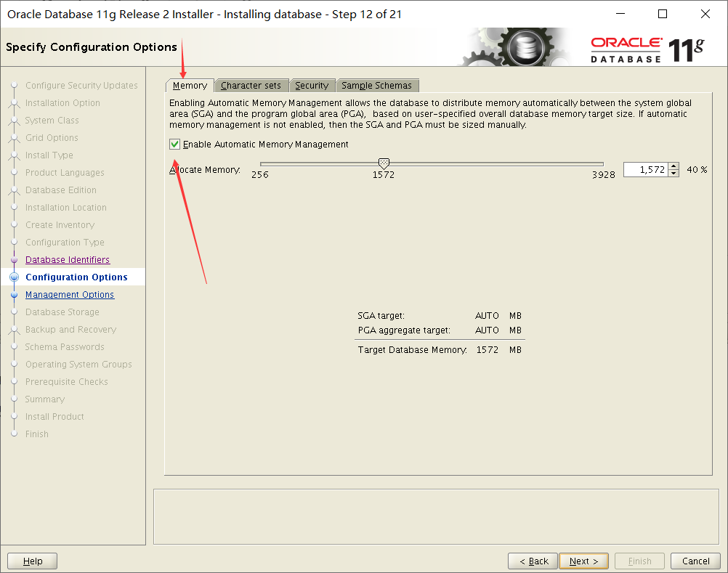Click the Configuration Options step bullet icon
This screenshot has height=573, width=728.
[15, 277]
